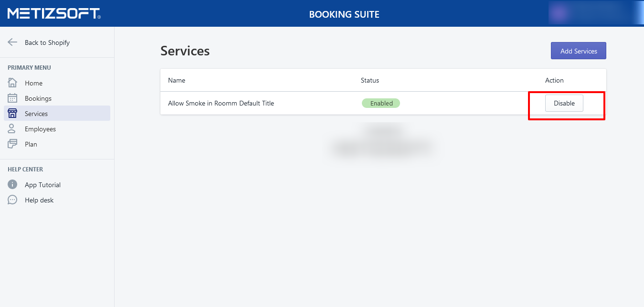This screenshot has height=307, width=644.
Task: Select the Allow Smoke in Roomm service name
Action: 221,103
